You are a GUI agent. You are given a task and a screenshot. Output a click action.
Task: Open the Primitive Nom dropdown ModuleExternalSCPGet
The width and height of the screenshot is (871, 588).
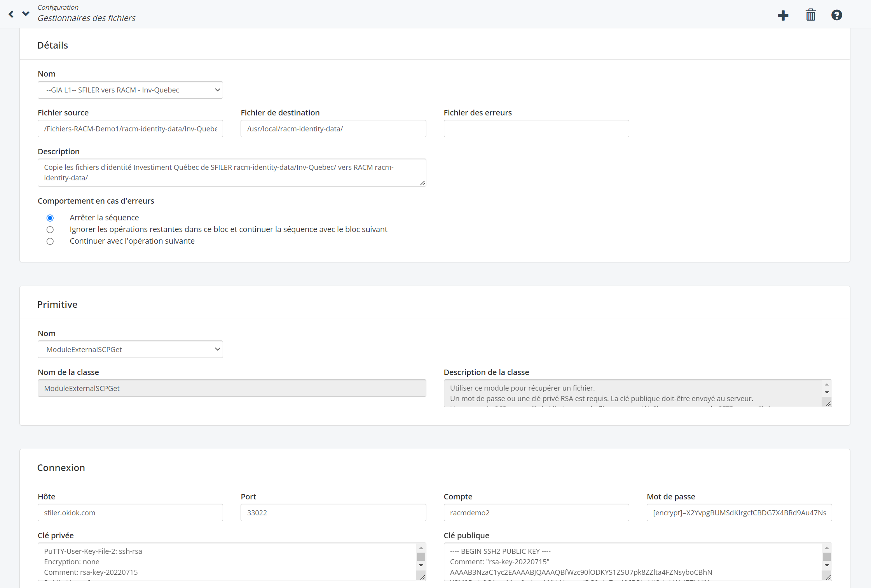coord(130,349)
